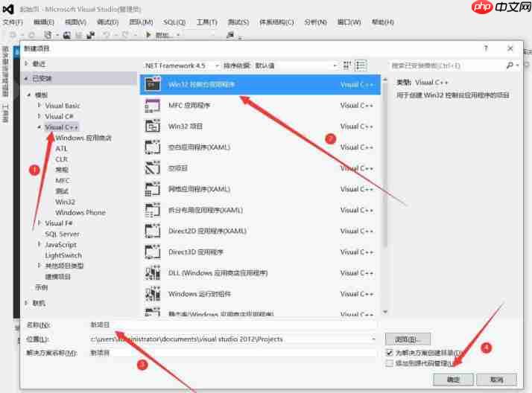Click the 取消 cancel button

pyautogui.click(x=496, y=380)
